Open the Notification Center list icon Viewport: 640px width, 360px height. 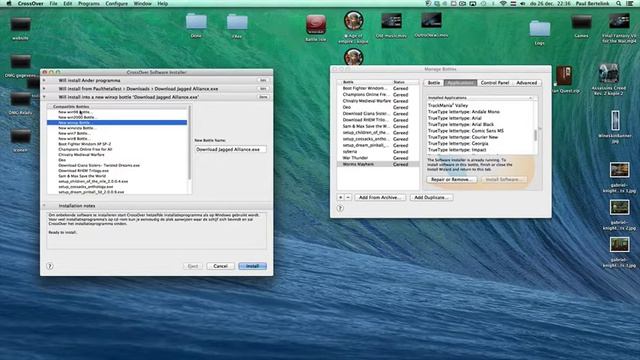pyautogui.click(x=630, y=4)
